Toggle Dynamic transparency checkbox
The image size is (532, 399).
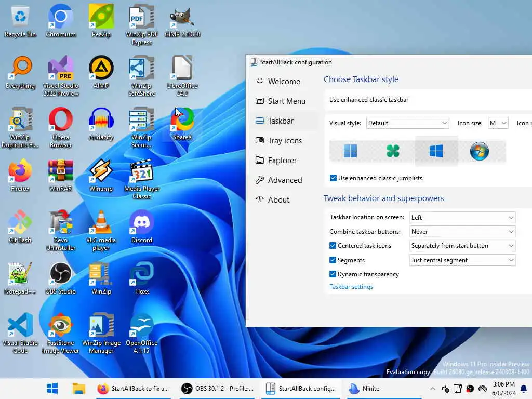tap(333, 274)
